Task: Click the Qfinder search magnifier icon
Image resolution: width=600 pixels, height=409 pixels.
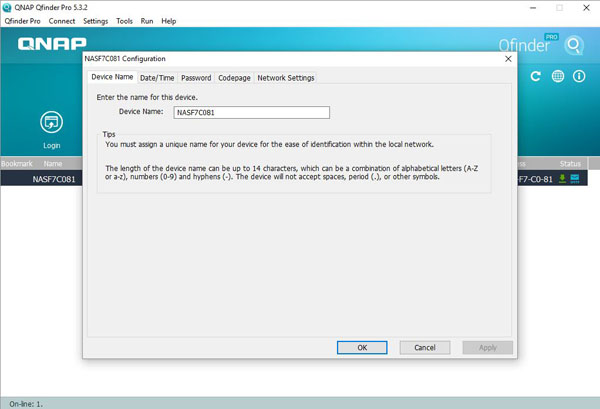Action: tap(574, 46)
